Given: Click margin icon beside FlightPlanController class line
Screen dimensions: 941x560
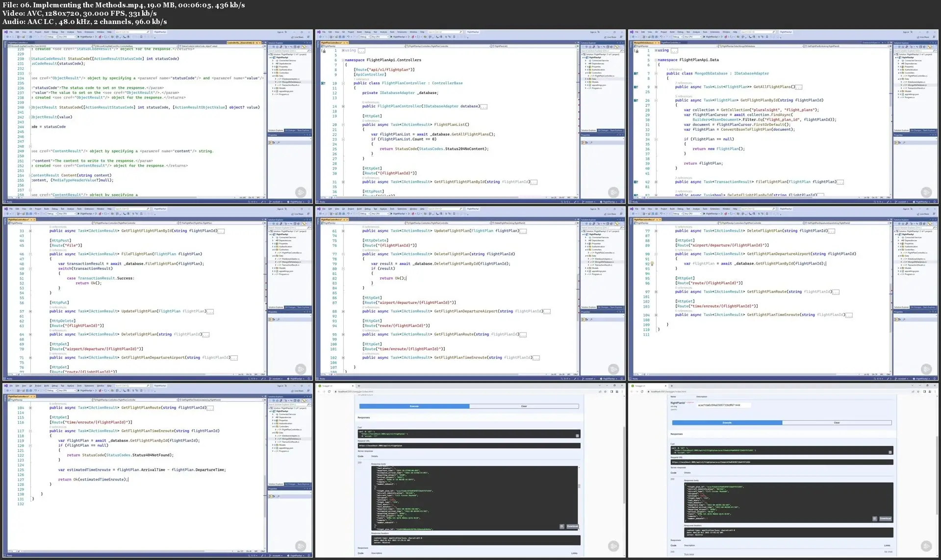Looking at the screenshot, I should click(x=323, y=83).
